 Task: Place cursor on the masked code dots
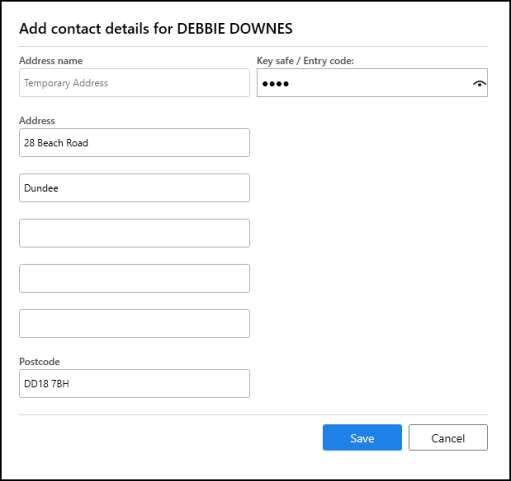(275, 84)
